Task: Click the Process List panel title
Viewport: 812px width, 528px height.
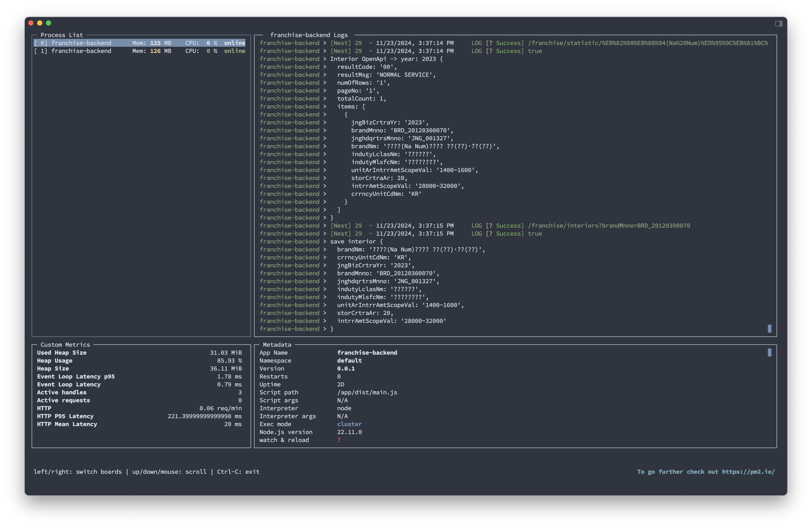Action: point(62,35)
